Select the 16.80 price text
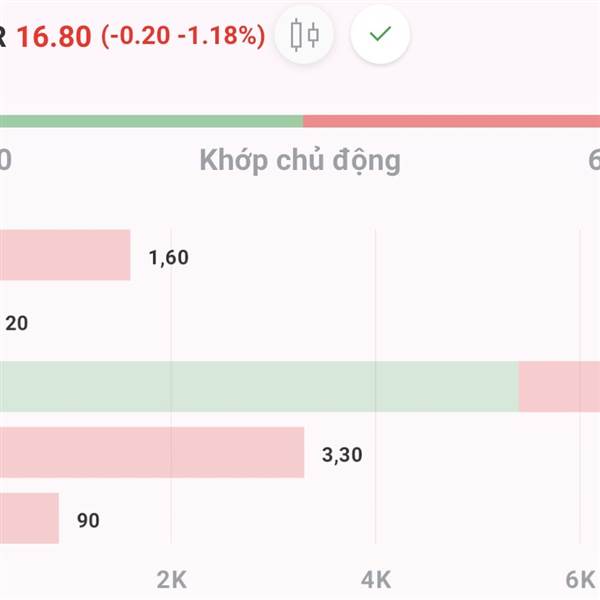 [54, 37]
